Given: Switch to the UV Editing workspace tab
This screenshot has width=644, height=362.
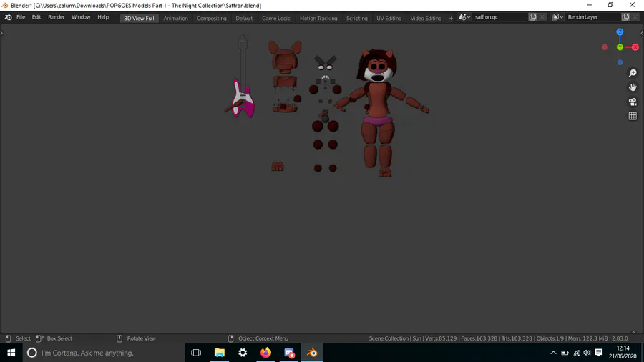Looking at the screenshot, I should point(389,18).
